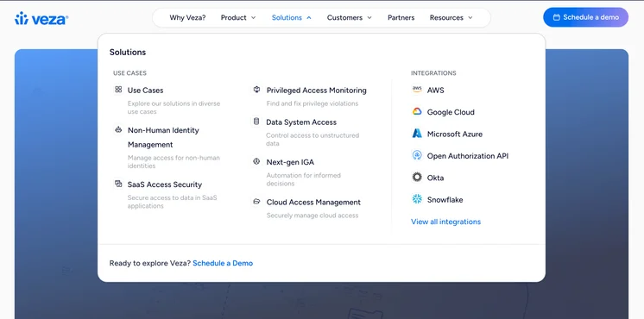Click the SaaS Access Security icon

point(118,184)
